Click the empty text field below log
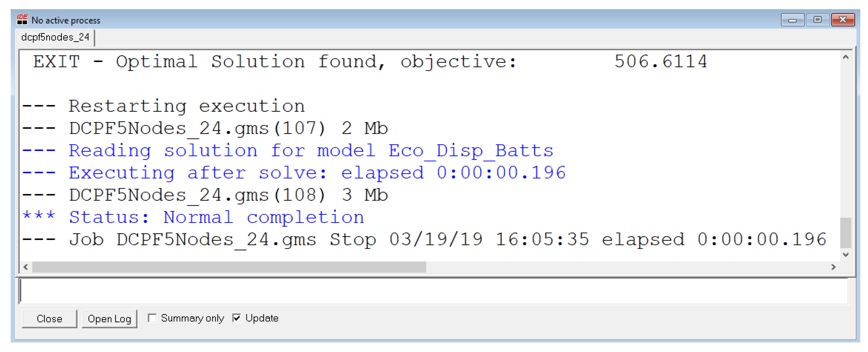This screenshot has height=352, width=868. coord(433,291)
